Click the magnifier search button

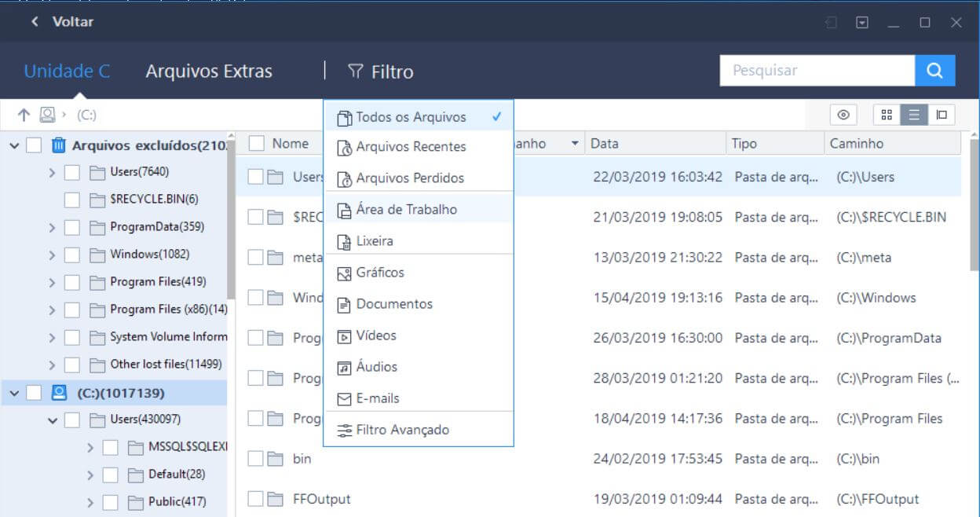934,71
